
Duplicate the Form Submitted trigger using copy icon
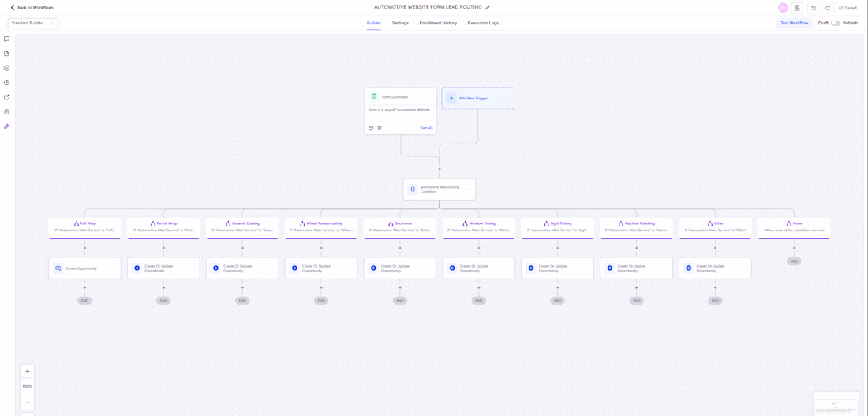coord(371,128)
